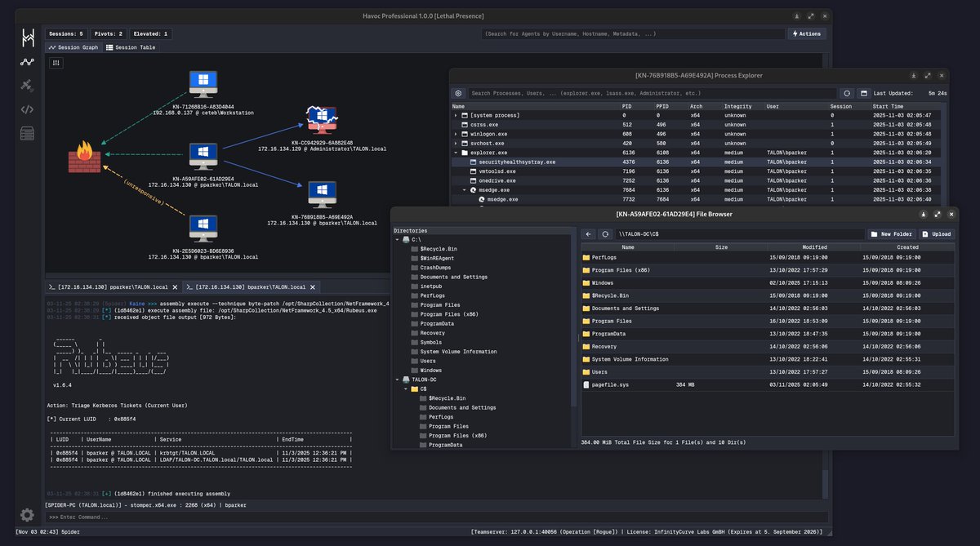The height and width of the screenshot is (546, 980).
Task: Click the target icon in Process Explorer
Action: click(x=458, y=93)
